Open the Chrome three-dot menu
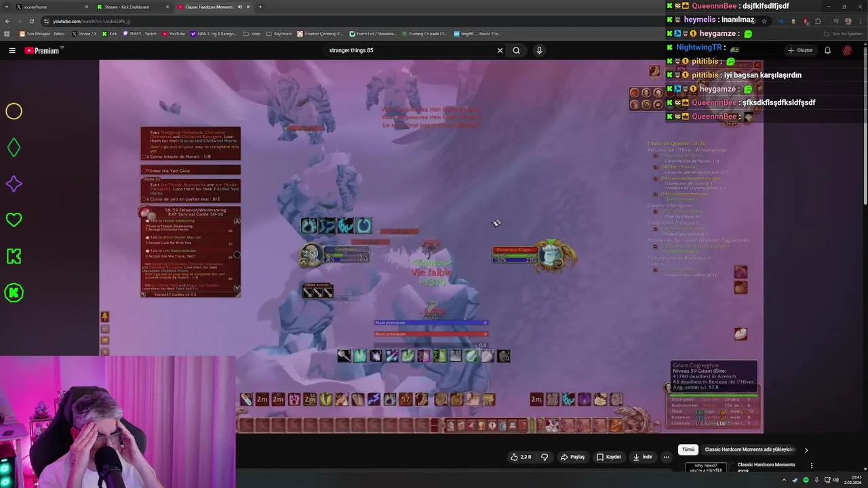Image resolution: width=868 pixels, height=488 pixels. point(859,21)
